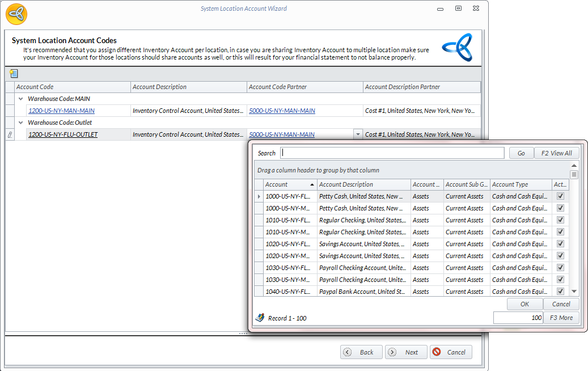Click the Back button arrow icon
588x371 pixels.
pos(348,352)
